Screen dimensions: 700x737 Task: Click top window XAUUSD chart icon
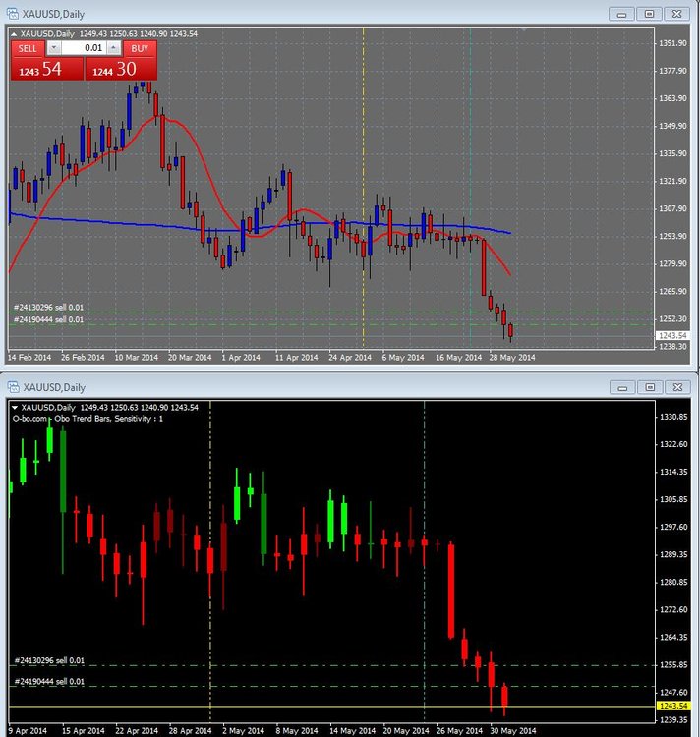[x=13, y=14]
